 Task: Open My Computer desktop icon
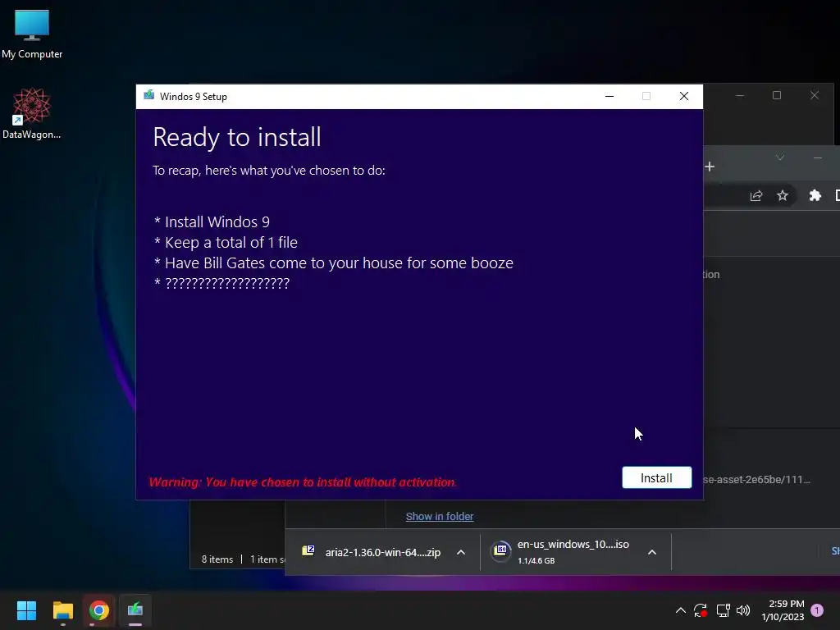32,34
